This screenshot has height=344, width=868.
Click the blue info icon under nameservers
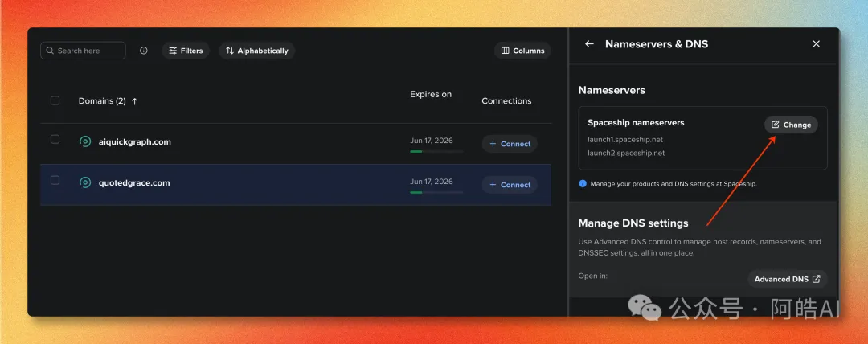(x=583, y=183)
